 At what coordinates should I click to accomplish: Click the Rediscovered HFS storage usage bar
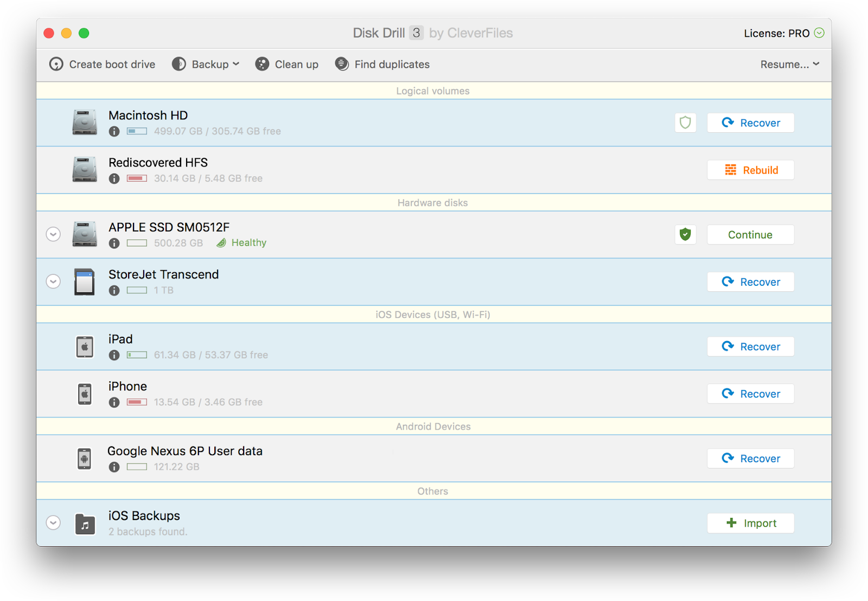(x=137, y=178)
